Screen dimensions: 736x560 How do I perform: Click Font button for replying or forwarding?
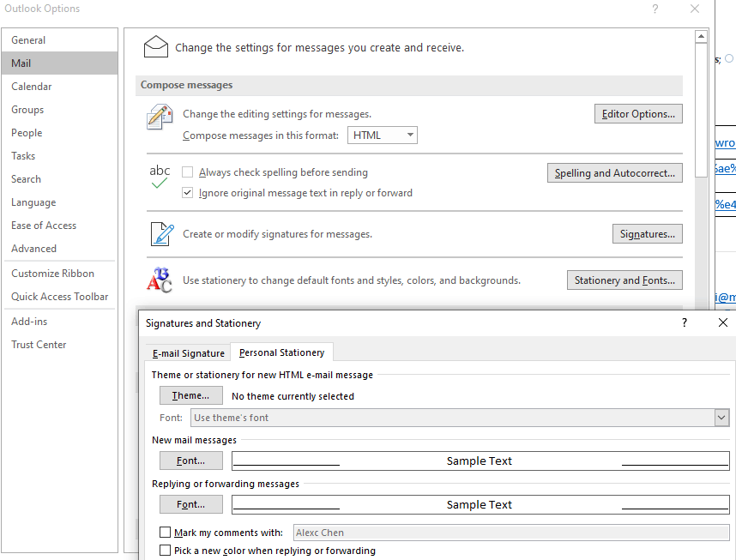coord(191,504)
